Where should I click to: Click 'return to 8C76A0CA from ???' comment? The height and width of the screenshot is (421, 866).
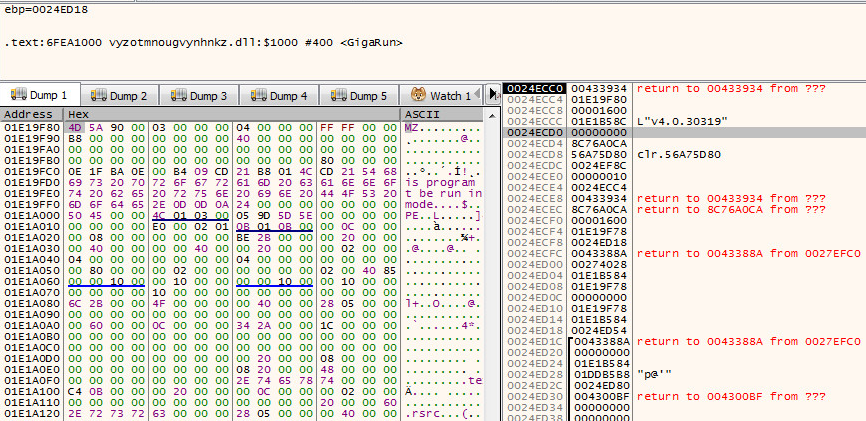[731, 209]
